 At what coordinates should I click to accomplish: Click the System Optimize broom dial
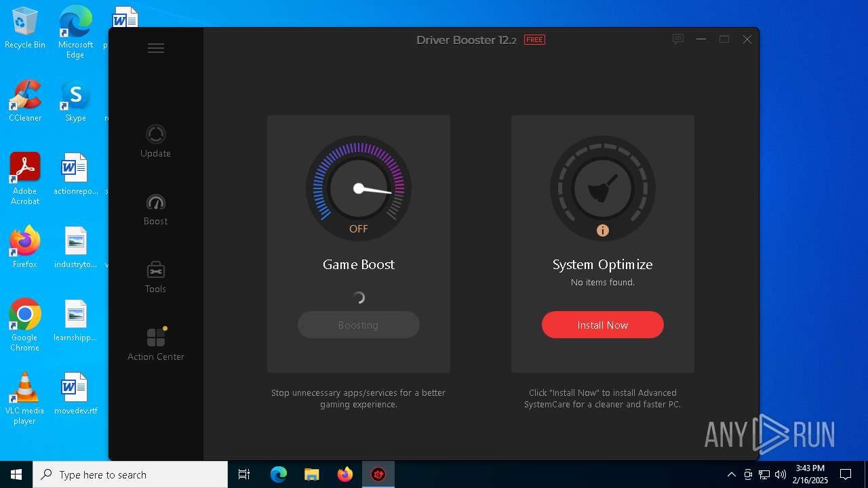coord(603,188)
